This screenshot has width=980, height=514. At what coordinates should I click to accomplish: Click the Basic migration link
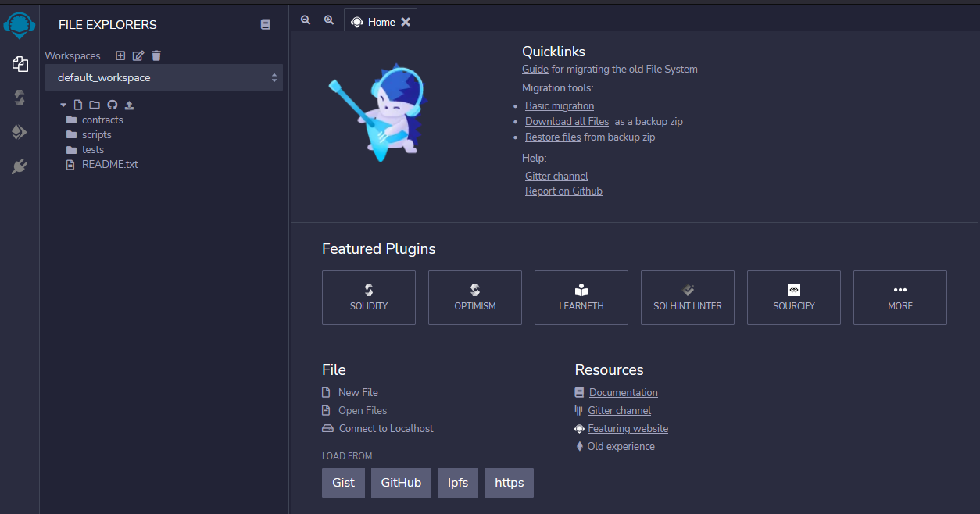(x=560, y=105)
